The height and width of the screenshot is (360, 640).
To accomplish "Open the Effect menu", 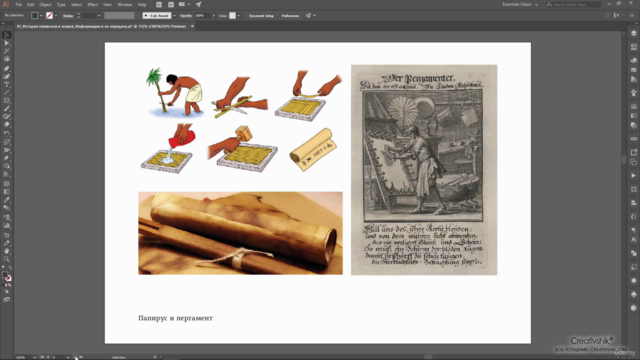I will [x=93, y=4].
